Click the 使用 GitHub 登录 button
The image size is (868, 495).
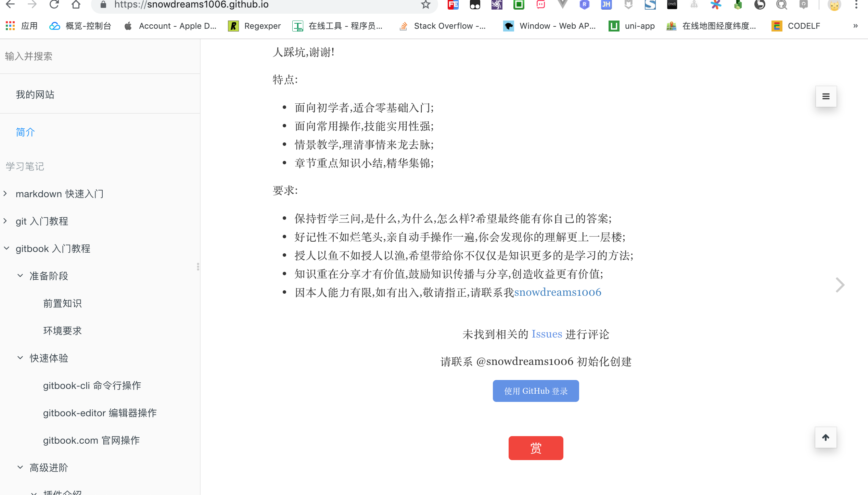(535, 391)
